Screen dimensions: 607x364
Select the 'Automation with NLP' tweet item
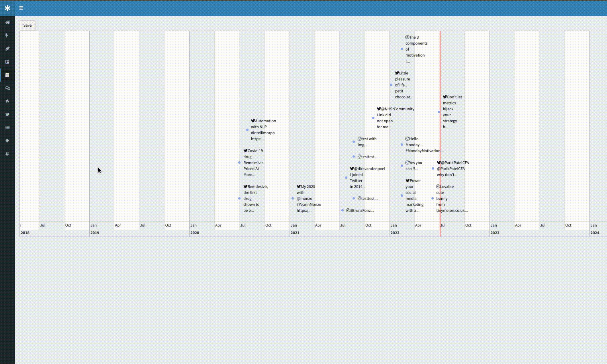263,130
